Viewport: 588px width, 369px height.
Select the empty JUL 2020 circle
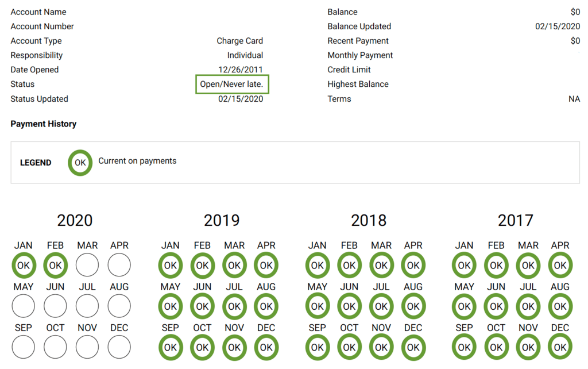click(x=87, y=306)
